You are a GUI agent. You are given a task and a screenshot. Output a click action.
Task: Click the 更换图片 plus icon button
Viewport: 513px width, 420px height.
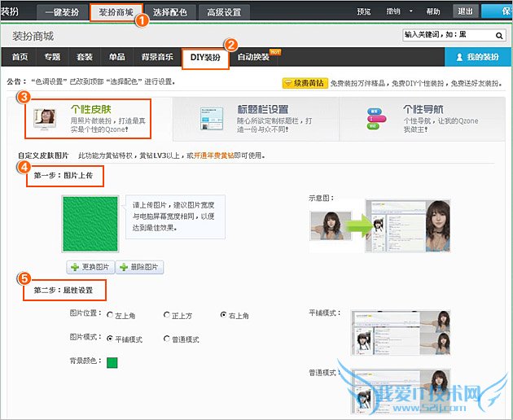tap(90, 267)
